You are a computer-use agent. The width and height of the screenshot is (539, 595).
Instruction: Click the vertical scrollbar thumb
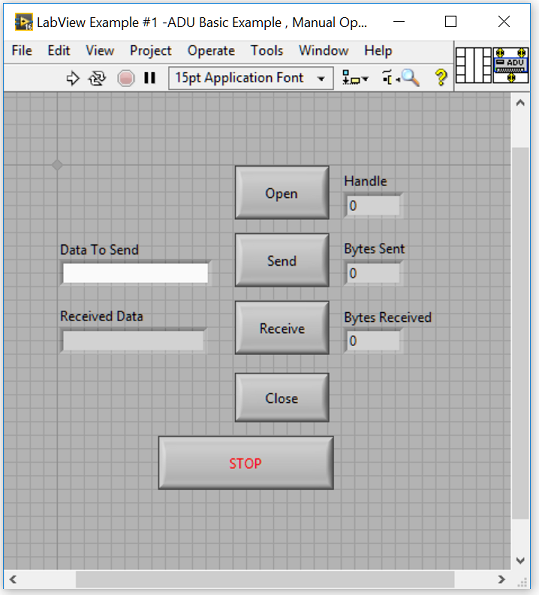[x=520, y=333]
